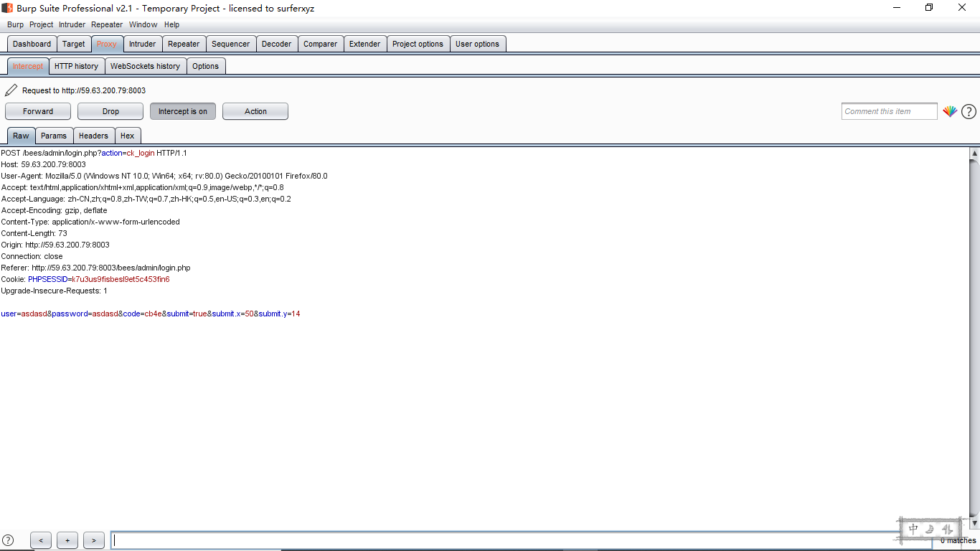
Task: Toggle the Intercept is on button
Action: [x=183, y=111]
